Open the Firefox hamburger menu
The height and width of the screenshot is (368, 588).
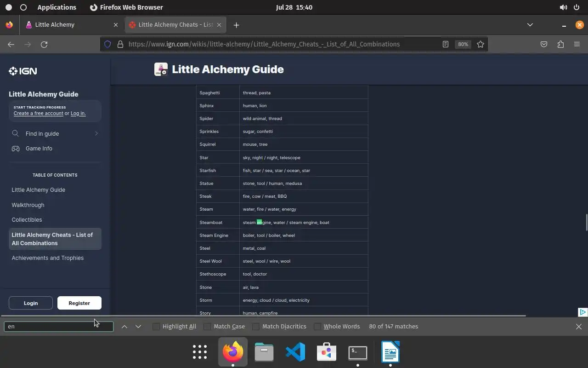(x=577, y=44)
